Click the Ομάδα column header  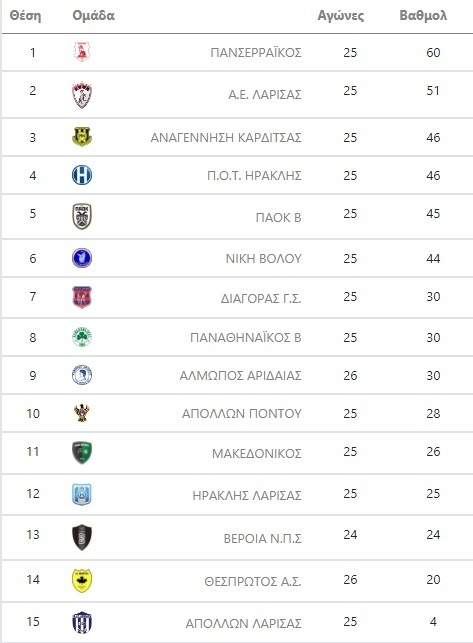point(94,16)
